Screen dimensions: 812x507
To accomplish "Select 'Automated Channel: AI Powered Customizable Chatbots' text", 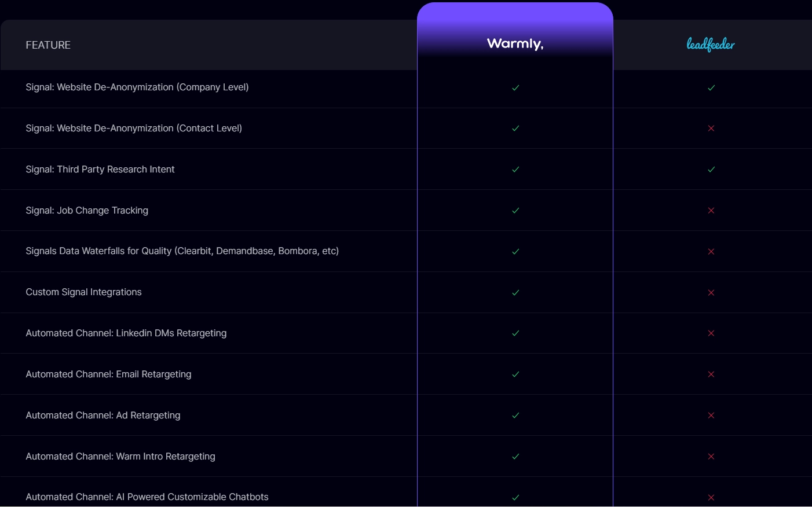I will (x=147, y=497).
